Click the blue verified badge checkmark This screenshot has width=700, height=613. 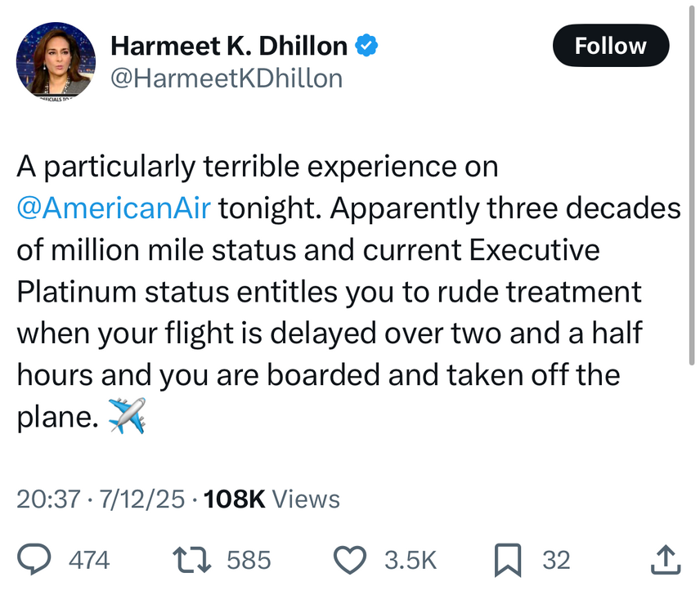click(366, 47)
